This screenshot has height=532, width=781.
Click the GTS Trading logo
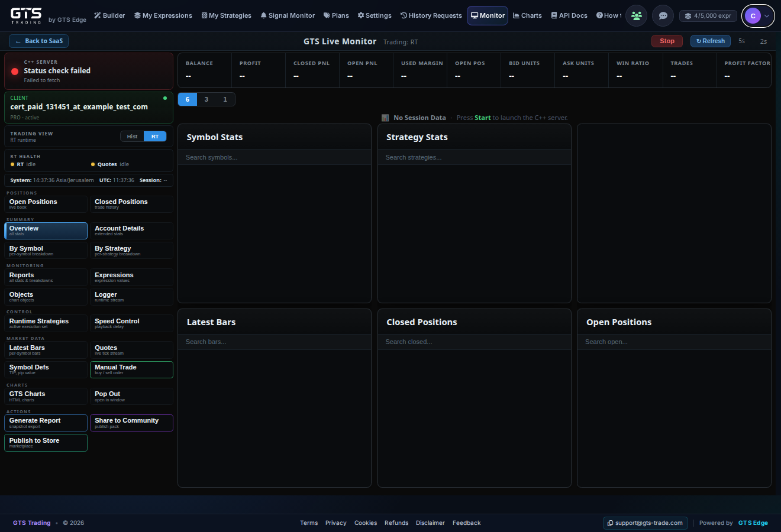27,15
